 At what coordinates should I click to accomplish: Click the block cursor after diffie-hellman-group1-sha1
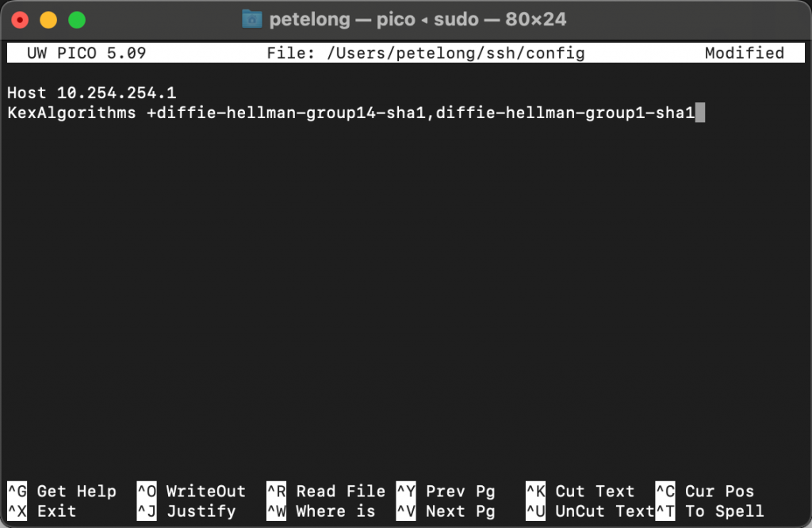pyautogui.click(x=701, y=112)
